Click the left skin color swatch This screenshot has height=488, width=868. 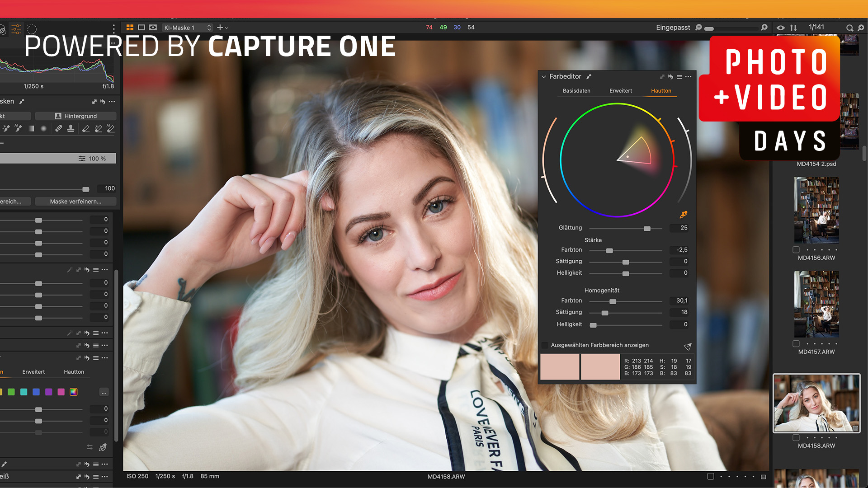point(560,366)
